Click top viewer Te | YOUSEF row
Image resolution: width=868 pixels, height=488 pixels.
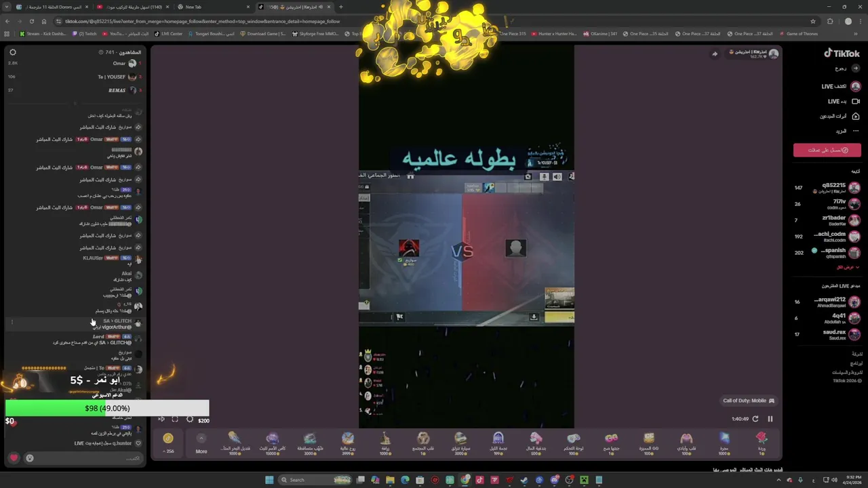(x=75, y=77)
